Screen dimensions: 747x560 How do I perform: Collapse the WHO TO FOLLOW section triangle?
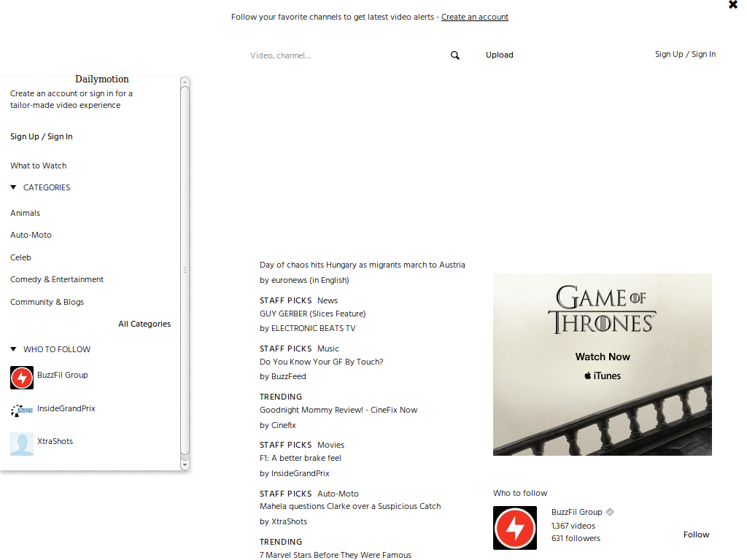[13, 349]
